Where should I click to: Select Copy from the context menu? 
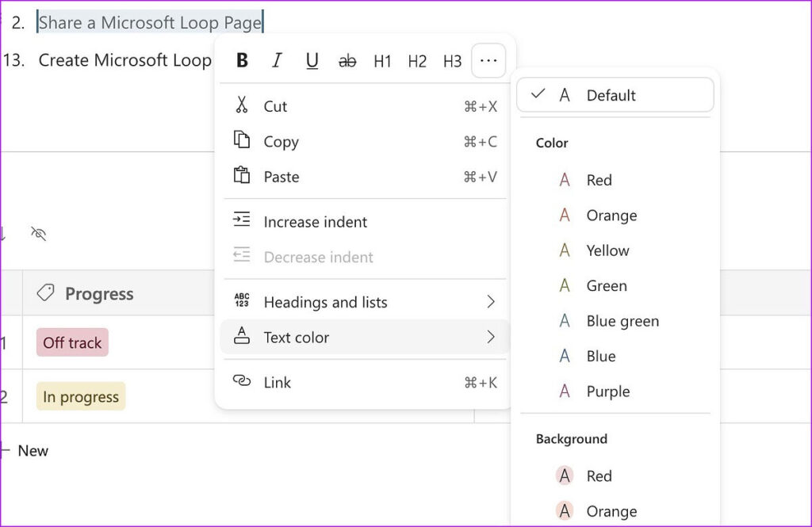(282, 141)
